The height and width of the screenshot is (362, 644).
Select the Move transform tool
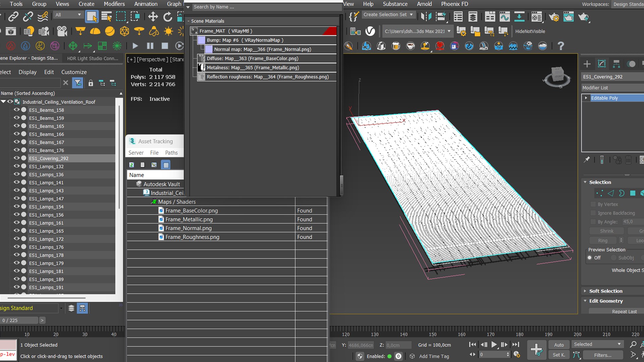153,16
